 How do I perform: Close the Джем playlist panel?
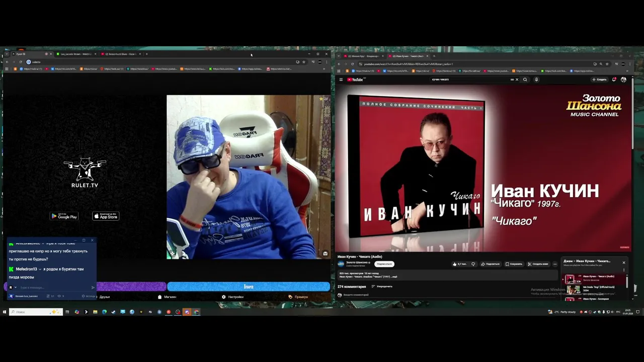(624, 262)
